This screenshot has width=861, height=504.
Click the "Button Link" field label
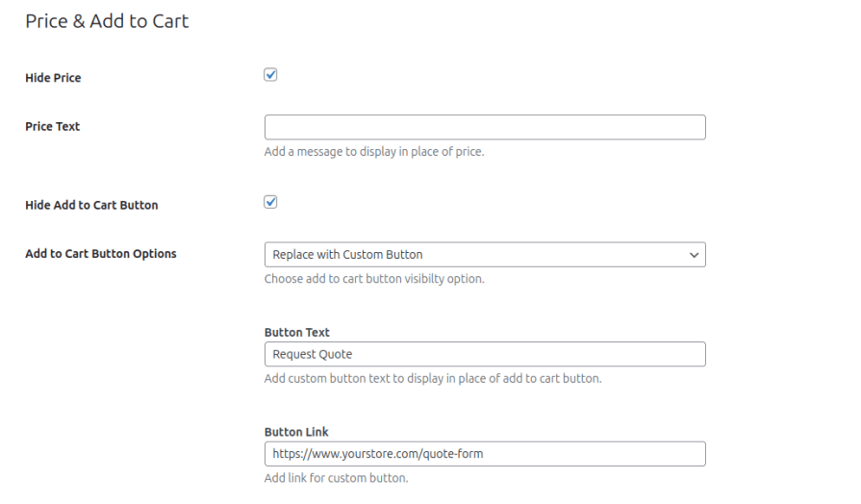296,432
